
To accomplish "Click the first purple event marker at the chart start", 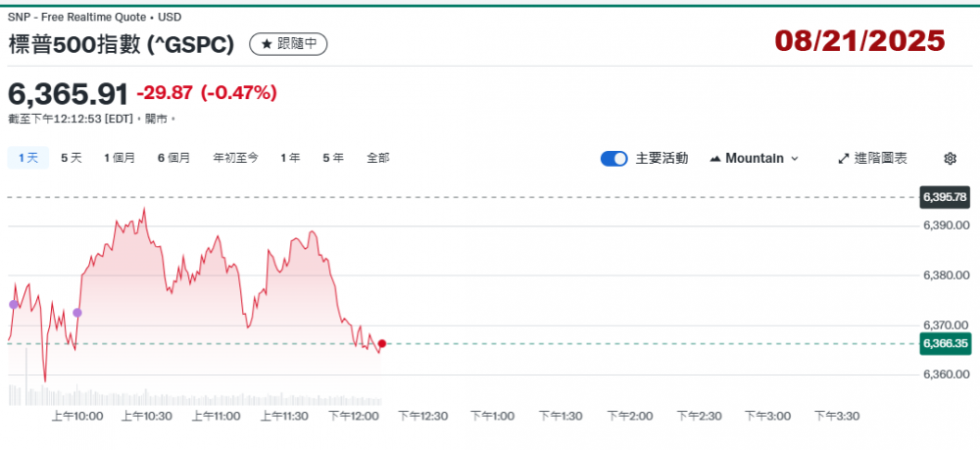I will [14, 305].
